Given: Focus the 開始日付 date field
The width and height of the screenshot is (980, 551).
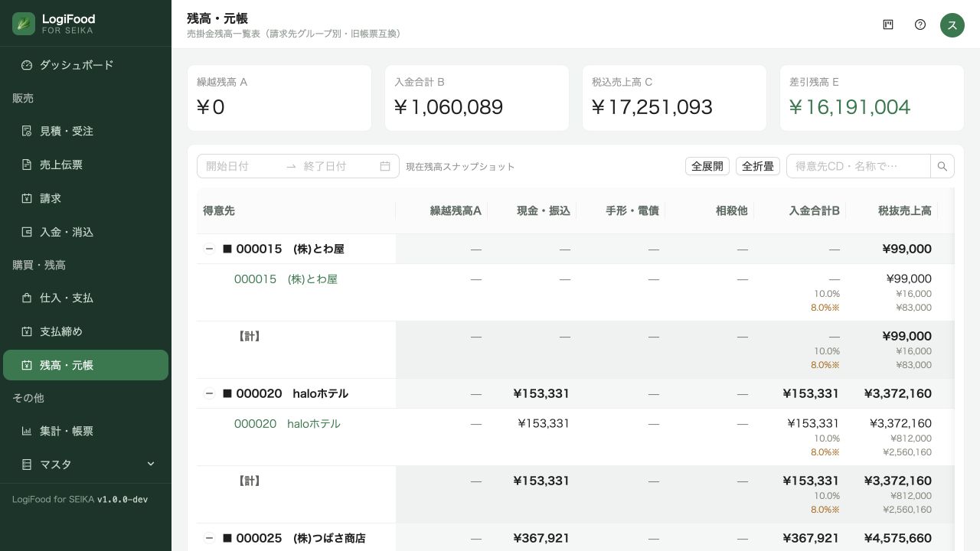Looking at the screenshot, I should tap(241, 166).
